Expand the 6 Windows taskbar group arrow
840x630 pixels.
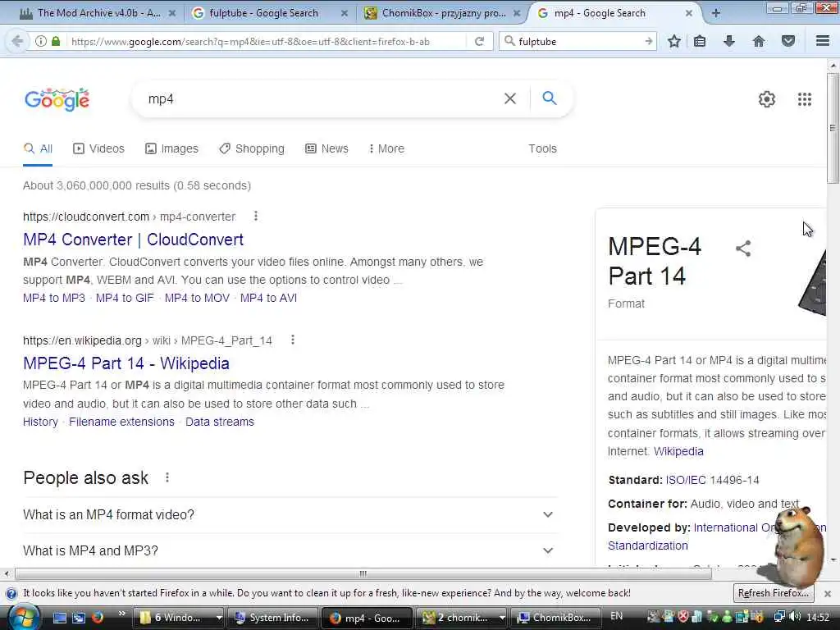tap(218, 618)
